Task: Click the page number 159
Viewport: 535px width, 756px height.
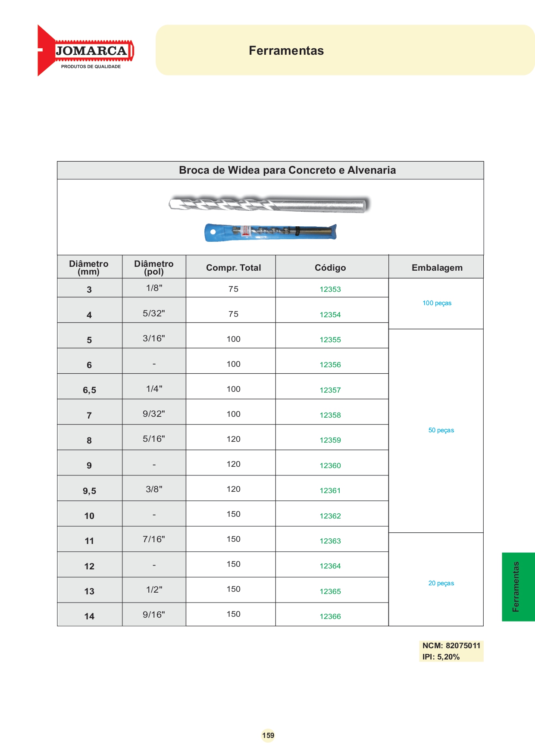Action: pos(268,735)
